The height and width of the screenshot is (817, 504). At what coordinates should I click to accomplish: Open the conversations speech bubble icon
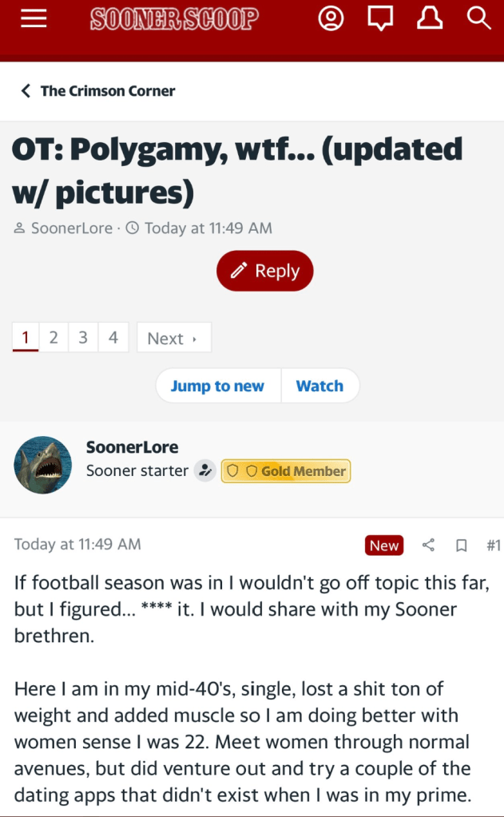pos(380,18)
